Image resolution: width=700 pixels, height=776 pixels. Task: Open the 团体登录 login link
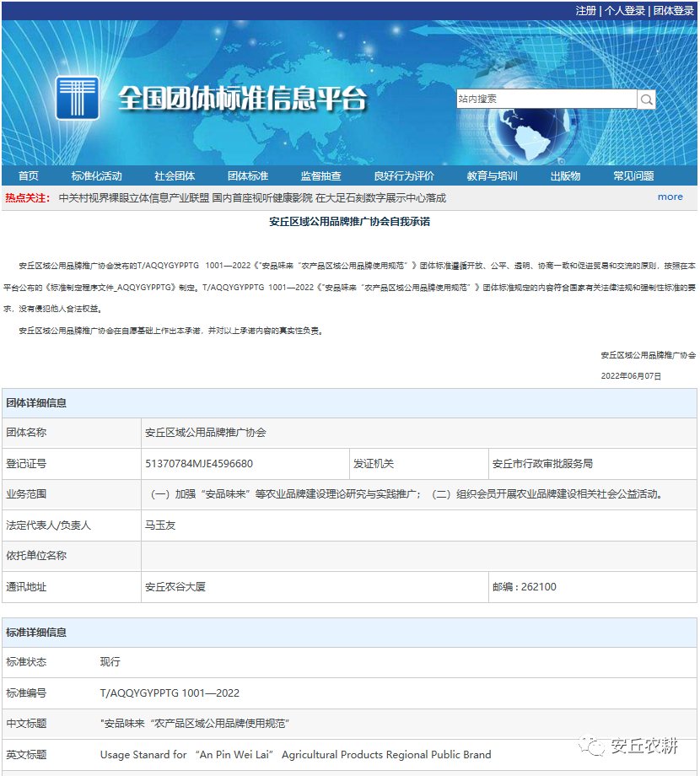pos(674,11)
